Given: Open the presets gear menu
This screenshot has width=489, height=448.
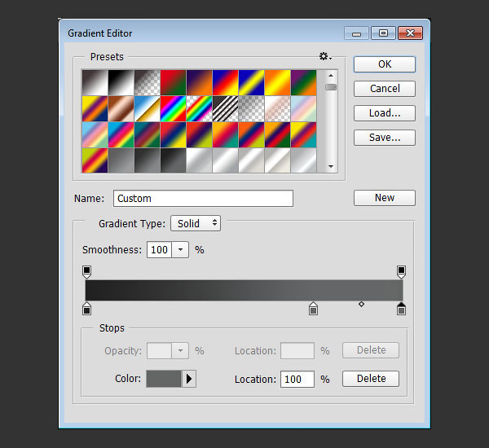Looking at the screenshot, I should coord(325,56).
